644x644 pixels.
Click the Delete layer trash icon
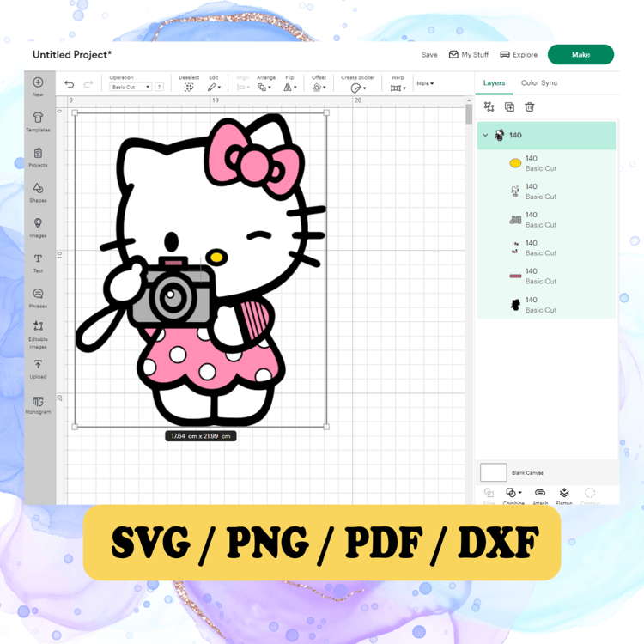(530, 106)
